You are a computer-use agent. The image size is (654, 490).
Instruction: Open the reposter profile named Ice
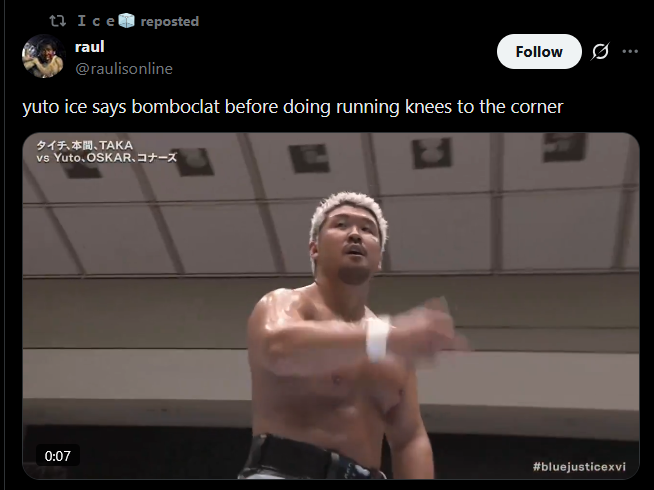[x=96, y=21]
